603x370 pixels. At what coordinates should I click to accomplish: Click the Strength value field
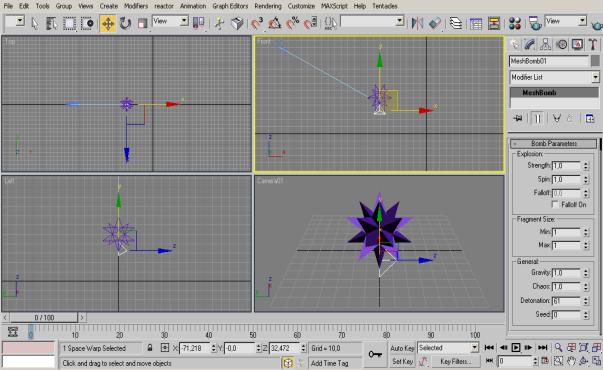click(x=566, y=166)
